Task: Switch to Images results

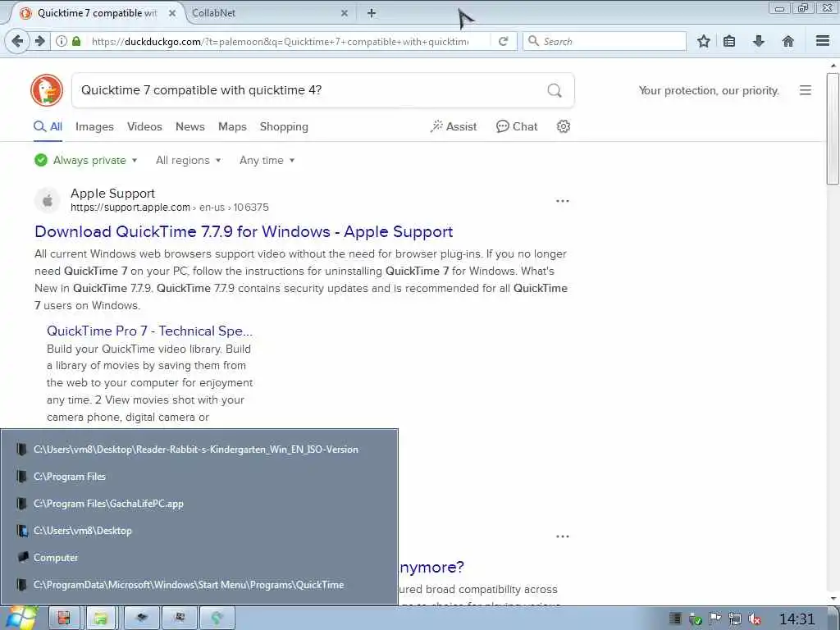Action: pyautogui.click(x=95, y=126)
